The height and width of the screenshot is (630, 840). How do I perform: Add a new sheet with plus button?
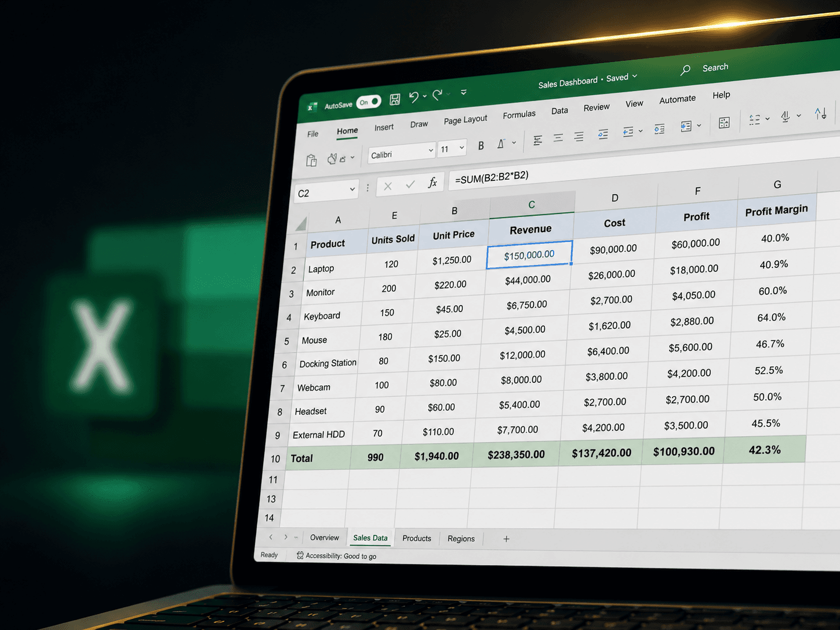pyautogui.click(x=506, y=539)
